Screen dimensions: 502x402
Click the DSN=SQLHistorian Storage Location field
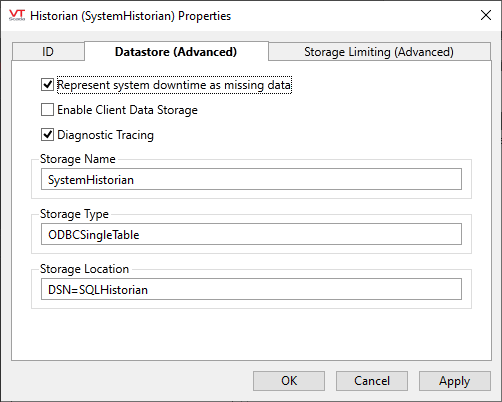pyautogui.click(x=251, y=289)
